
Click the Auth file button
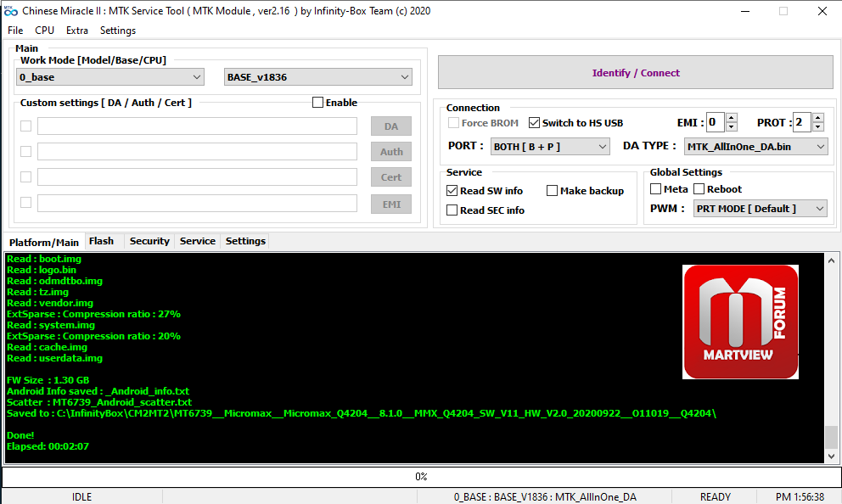[391, 151]
